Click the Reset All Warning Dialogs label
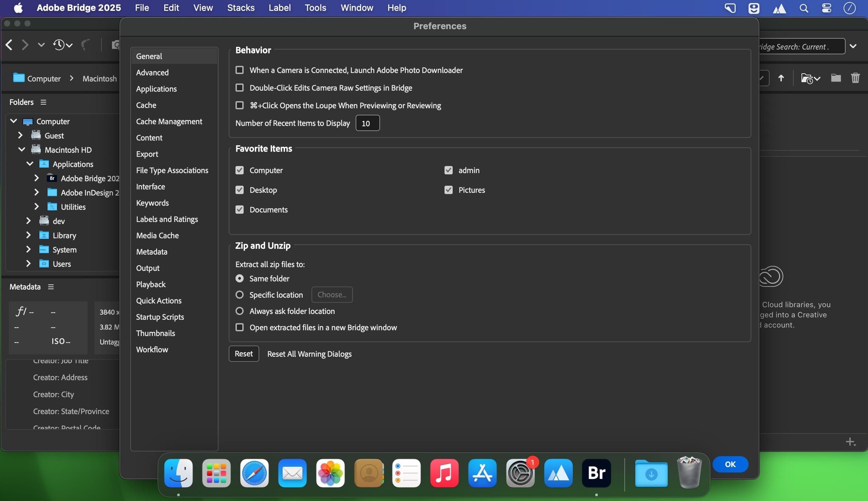The height and width of the screenshot is (501, 868). click(309, 354)
